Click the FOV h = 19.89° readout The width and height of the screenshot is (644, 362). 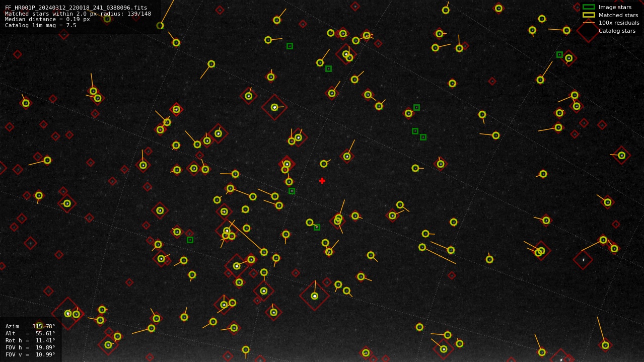click(30, 347)
